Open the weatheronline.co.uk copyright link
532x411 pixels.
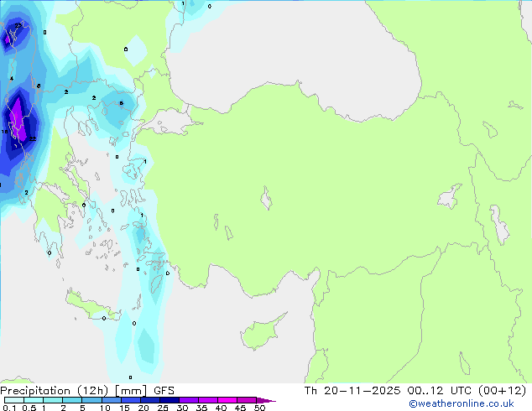pyautogui.click(x=461, y=403)
